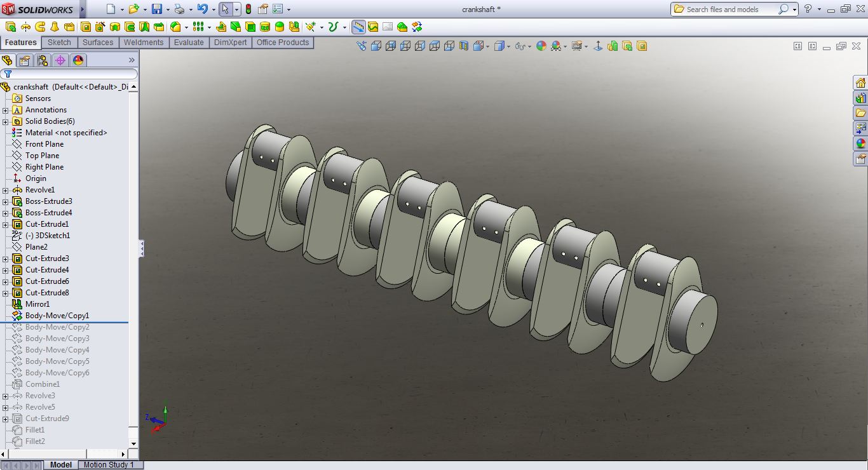Toggle Hide/Show Items glasses icon

tap(520, 46)
